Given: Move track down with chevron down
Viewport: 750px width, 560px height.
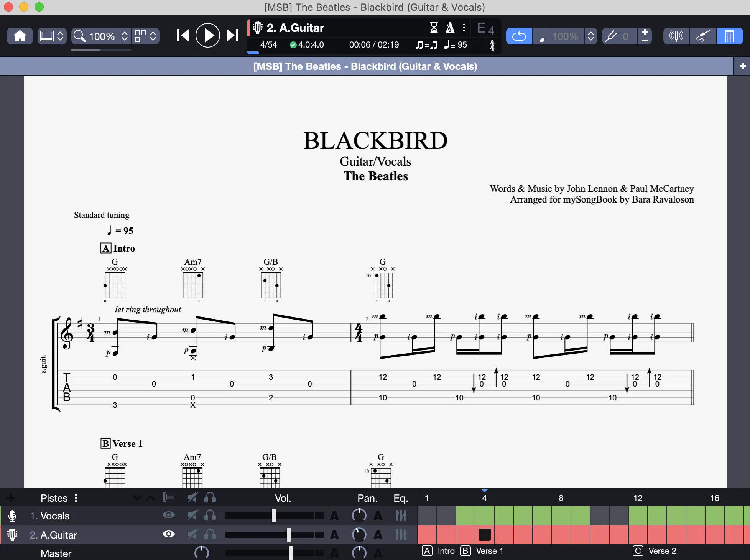Looking at the screenshot, I should coord(137,498).
